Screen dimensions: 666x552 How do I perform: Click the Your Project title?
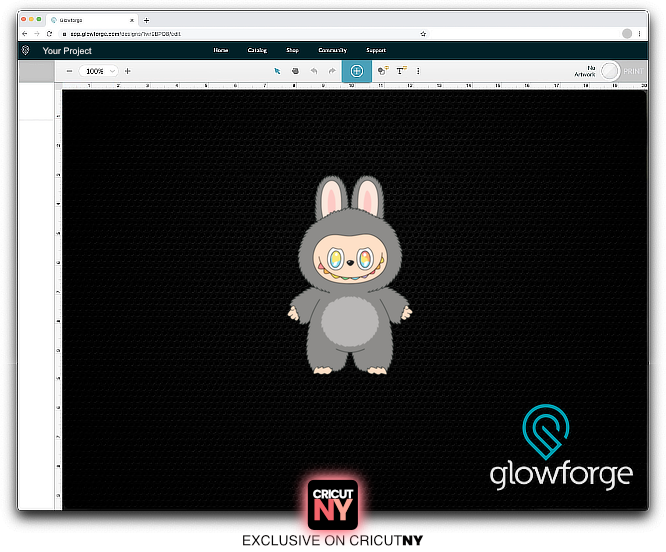coord(67,51)
